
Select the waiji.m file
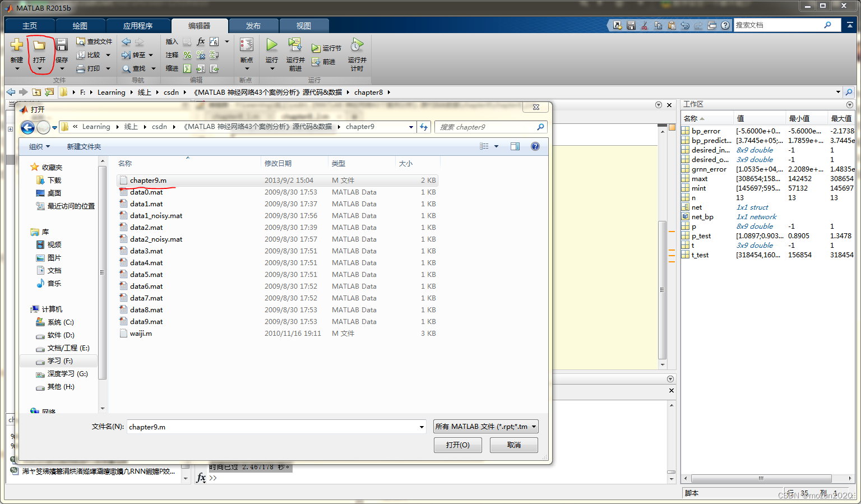(277, 333)
